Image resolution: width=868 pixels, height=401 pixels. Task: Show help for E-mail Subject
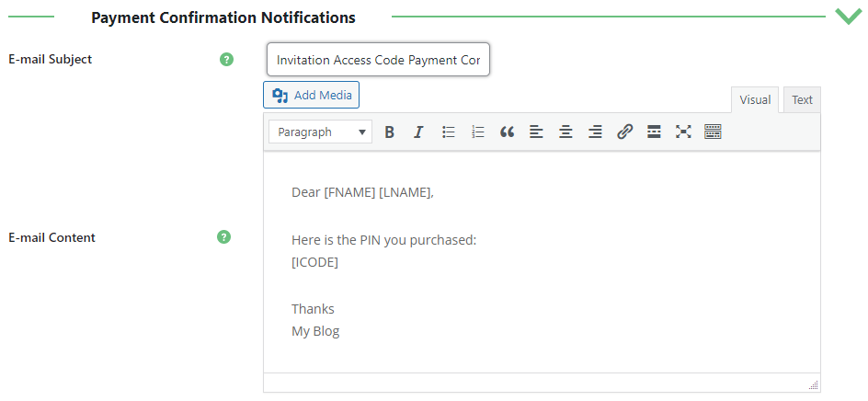pyautogui.click(x=226, y=59)
